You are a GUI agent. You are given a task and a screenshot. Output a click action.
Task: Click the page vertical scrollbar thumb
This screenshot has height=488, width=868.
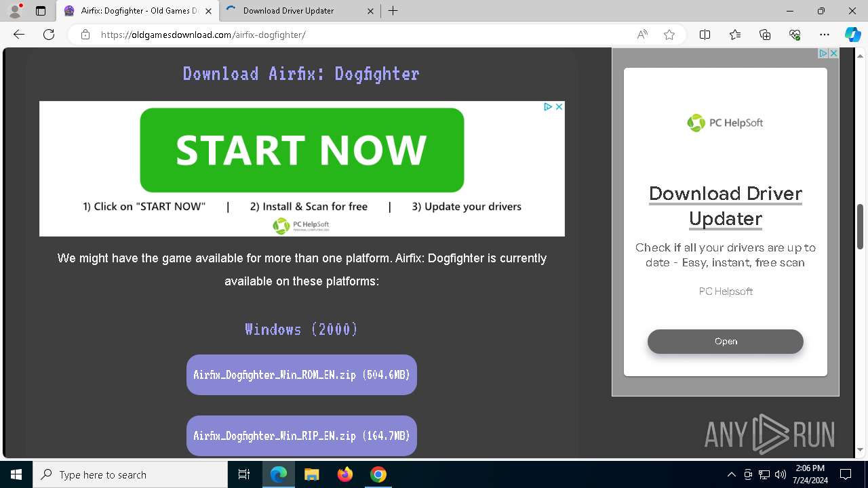861,226
